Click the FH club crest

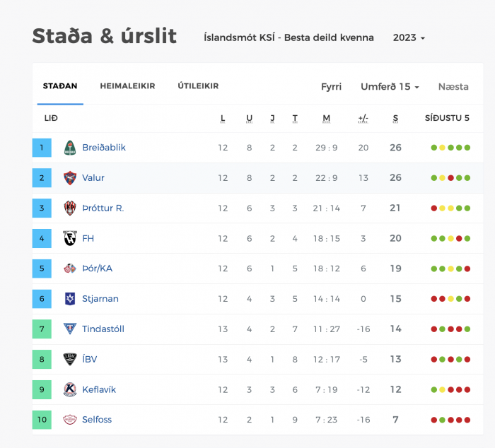(70, 238)
